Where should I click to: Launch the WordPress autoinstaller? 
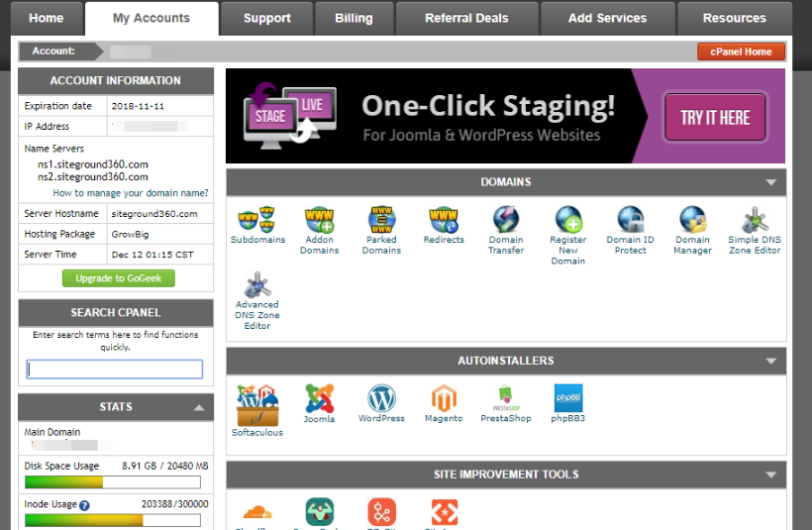[381, 404]
